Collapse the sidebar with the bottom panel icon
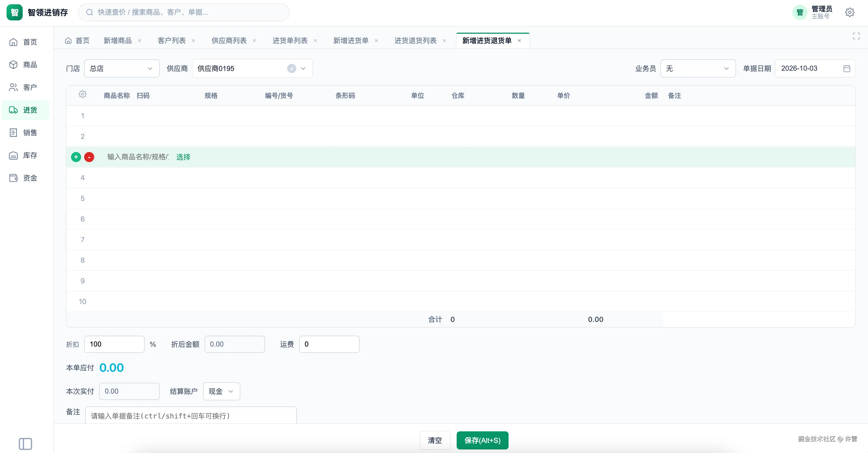 25,444
